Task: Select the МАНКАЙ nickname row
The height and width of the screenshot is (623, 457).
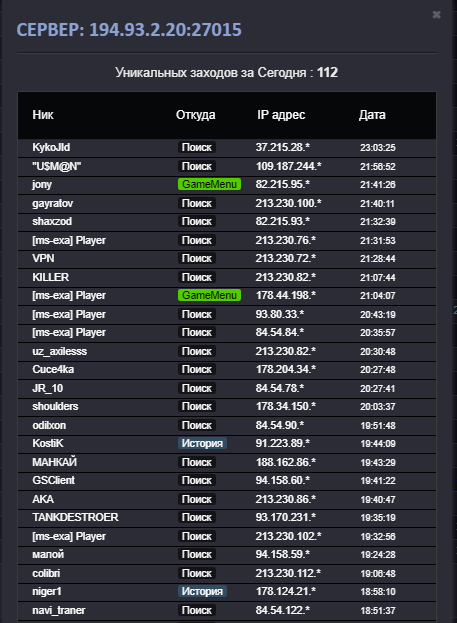Action: [x=227, y=462]
